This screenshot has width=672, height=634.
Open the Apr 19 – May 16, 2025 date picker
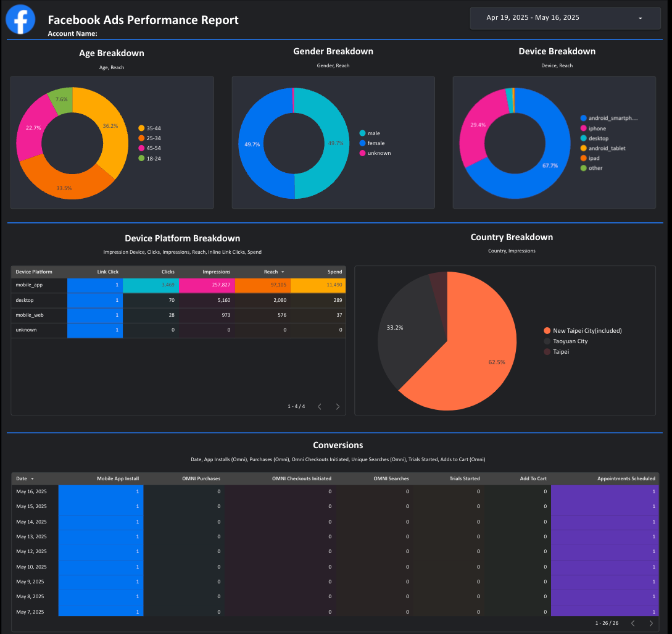point(533,18)
